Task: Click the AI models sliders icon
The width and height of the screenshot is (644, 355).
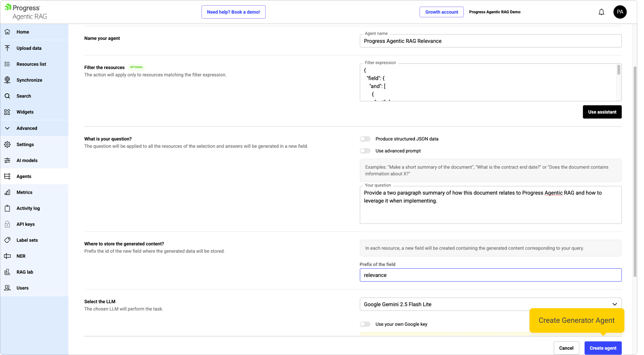Action: (7, 160)
